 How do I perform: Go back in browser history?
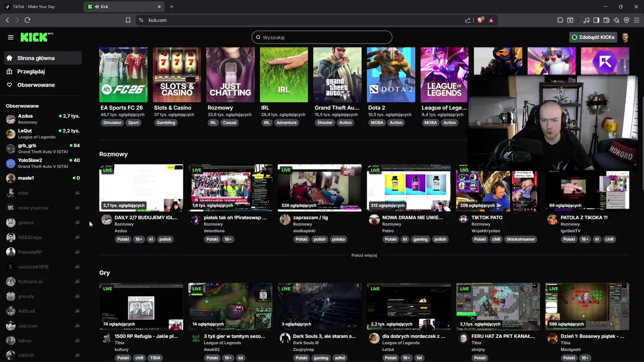coord(7,20)
